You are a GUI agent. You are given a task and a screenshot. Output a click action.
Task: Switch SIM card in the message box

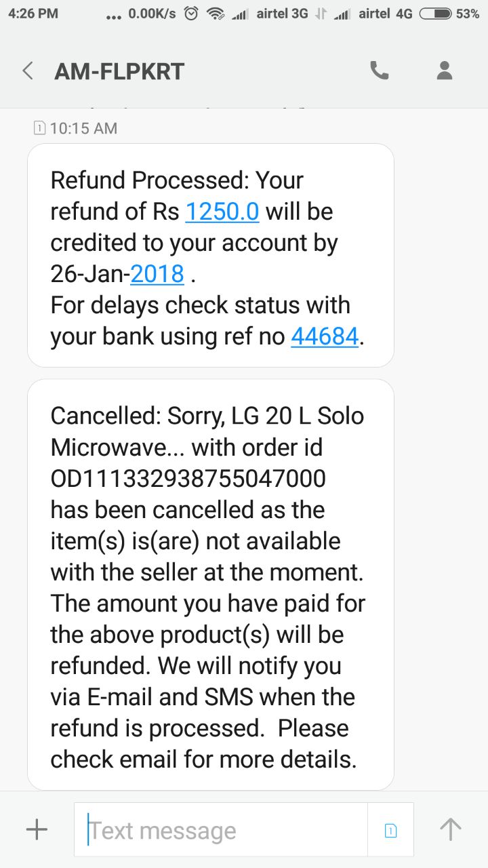(390, 830)
